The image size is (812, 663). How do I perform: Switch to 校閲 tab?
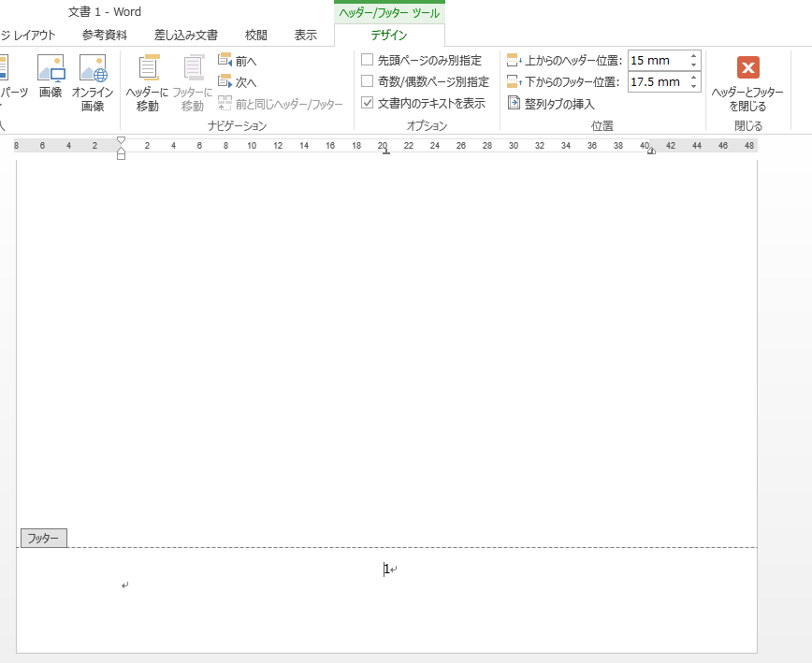coord(255,36)
